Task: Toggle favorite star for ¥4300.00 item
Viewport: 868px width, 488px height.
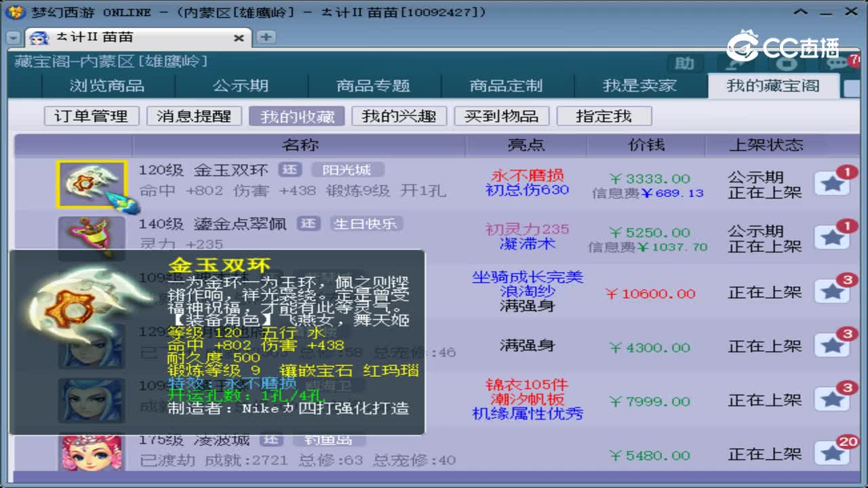Action: 831,346
